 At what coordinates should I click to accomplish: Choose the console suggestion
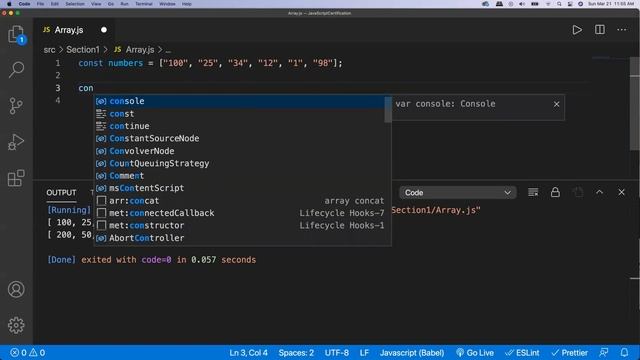click(x=240, y=101)
